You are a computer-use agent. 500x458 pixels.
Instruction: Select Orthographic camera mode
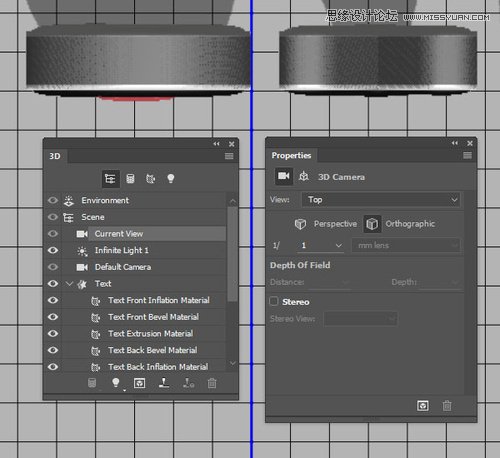pyautogui.click(x=400, y=224)
